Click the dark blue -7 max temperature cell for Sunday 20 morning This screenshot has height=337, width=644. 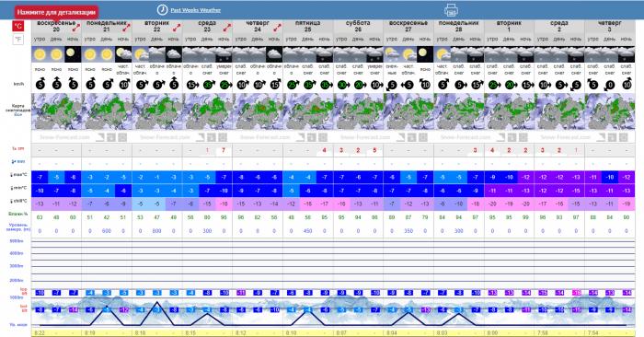click(x=40, y=177)
